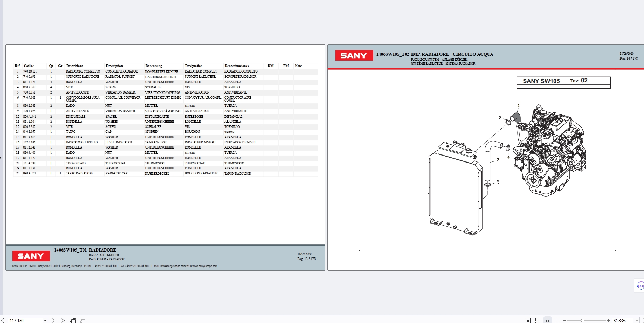The height and width of the screenshot is (323, 644).
Task: Click www.sanyeurope.com web address in footer
Action: click(x=205, y=266)
